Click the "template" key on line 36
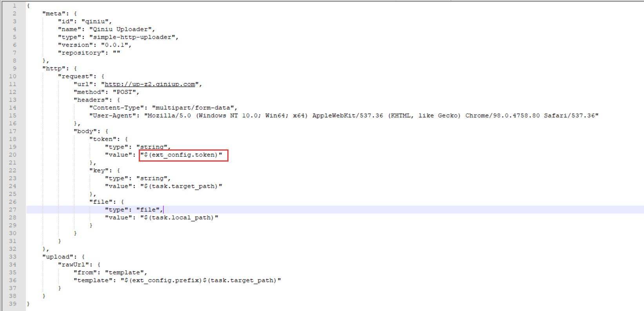This screenshot has width=644, height=311. 93,280
